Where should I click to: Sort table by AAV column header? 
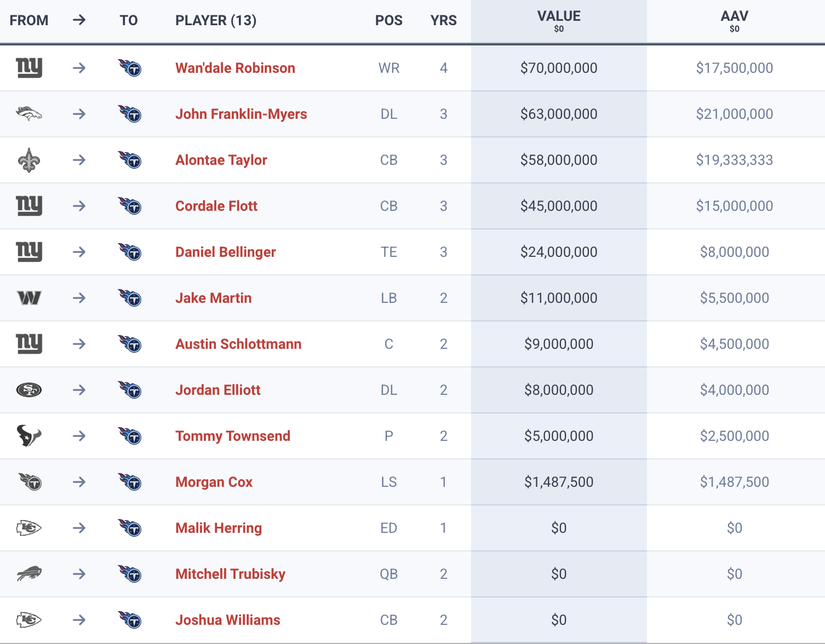(734, 16)
